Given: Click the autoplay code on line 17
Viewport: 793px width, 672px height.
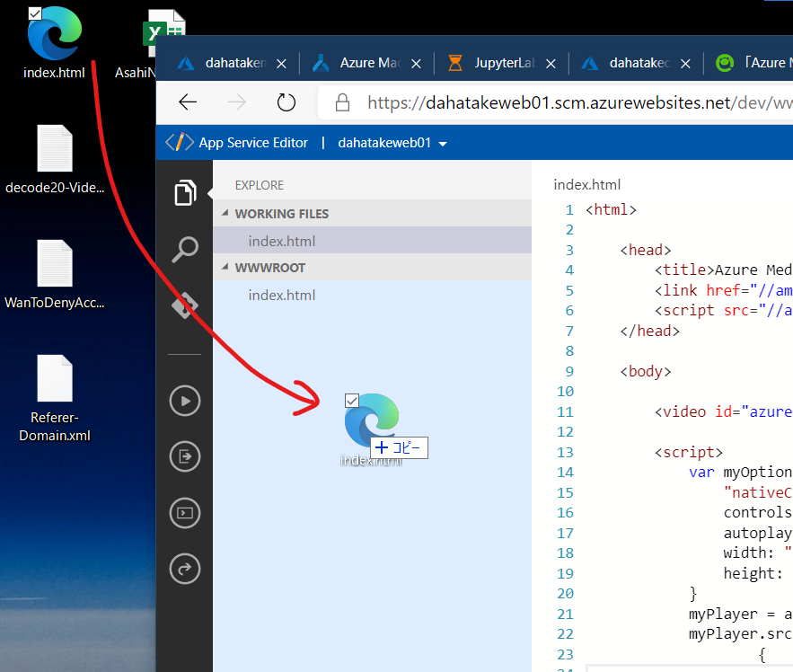Looking at the screenshot, I should (758, 533).
